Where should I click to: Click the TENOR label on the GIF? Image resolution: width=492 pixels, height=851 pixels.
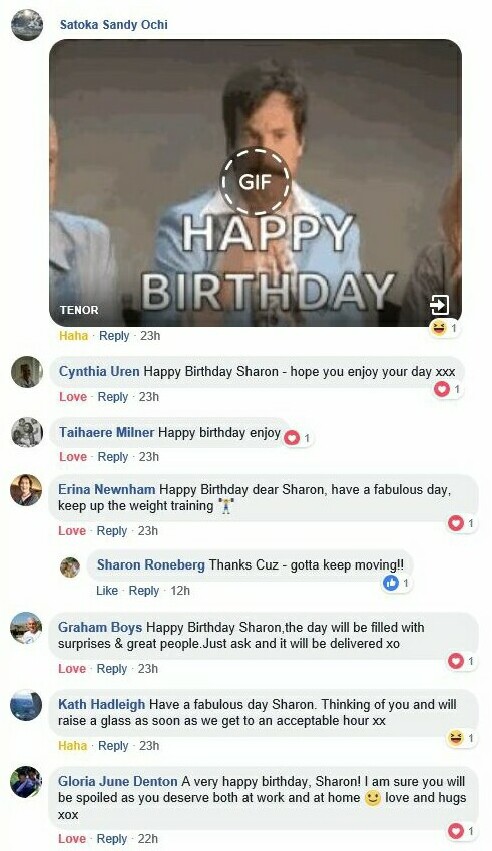(x=79, y=310)
